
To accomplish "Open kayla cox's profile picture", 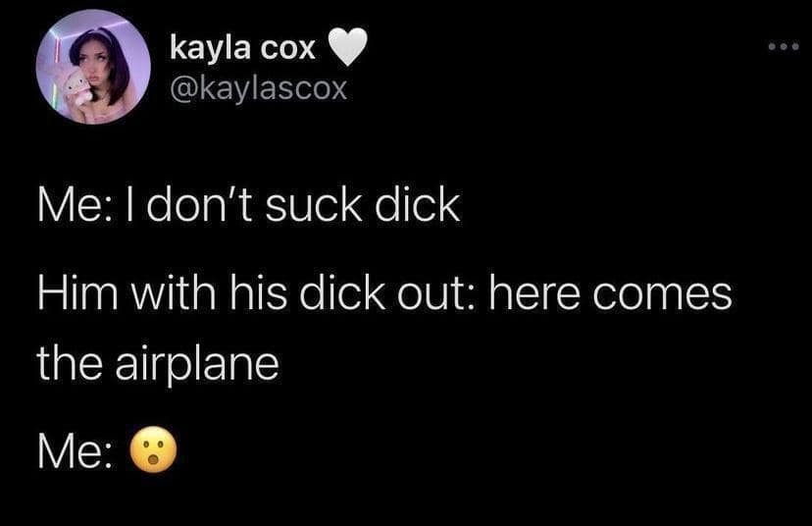I will point(93,67).
